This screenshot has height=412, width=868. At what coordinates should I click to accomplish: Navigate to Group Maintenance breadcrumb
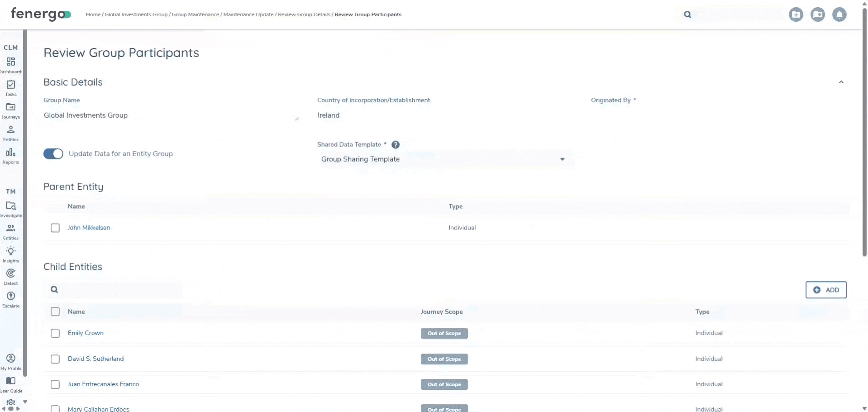[x=195, y=14]
